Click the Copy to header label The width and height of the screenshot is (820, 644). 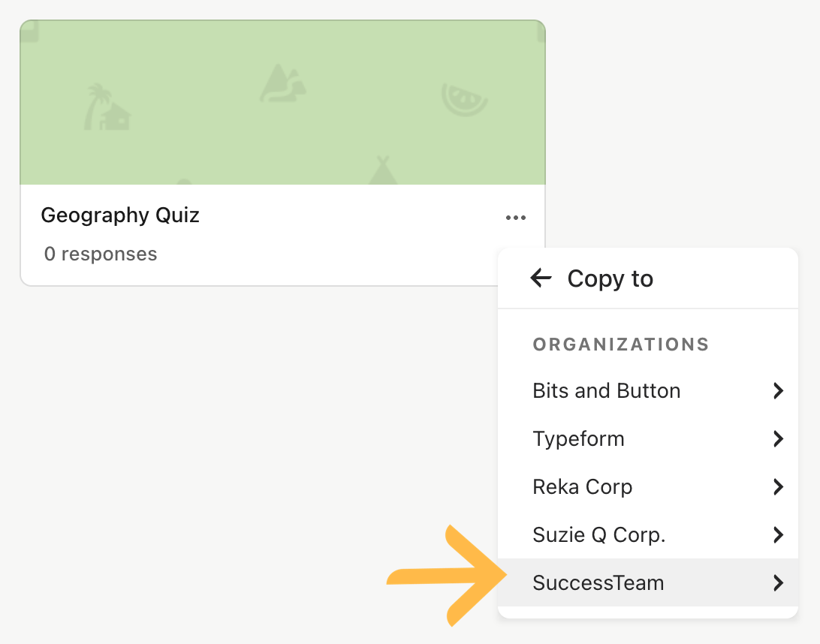[x=610, y=278]
